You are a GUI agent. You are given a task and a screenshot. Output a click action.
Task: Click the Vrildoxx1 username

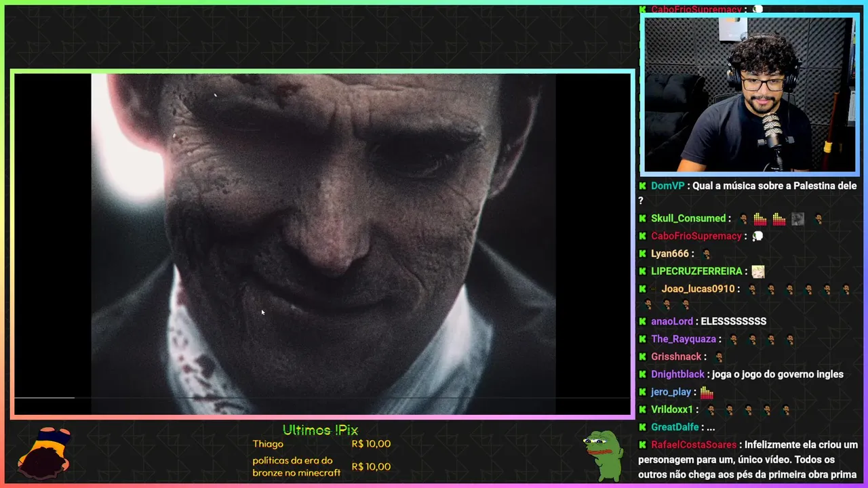[x=672, y=409]
